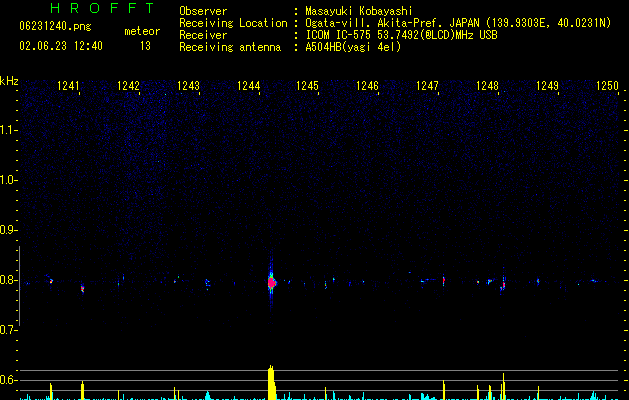Click the Receiving antenna label

(230, 47)
